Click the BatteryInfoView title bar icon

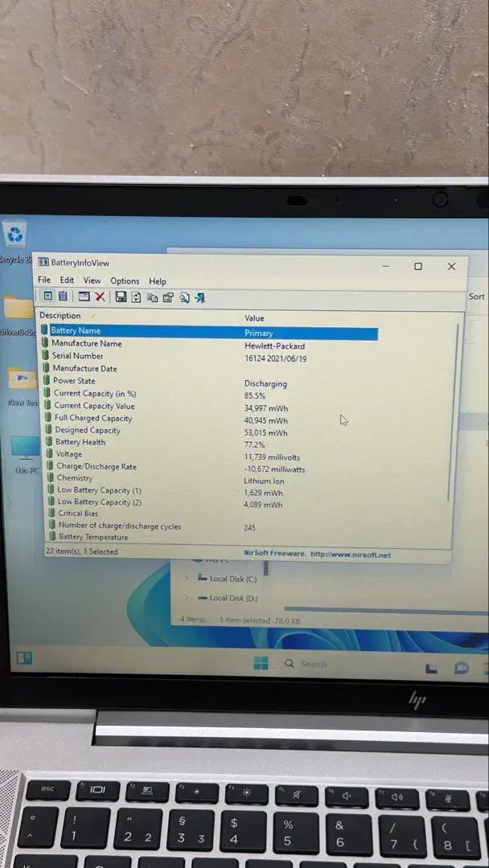coord(43,262)
